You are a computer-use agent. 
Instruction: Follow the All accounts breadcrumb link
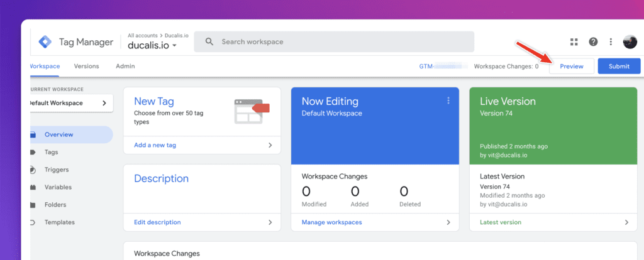pyautogui.click(x=143, y=36)
